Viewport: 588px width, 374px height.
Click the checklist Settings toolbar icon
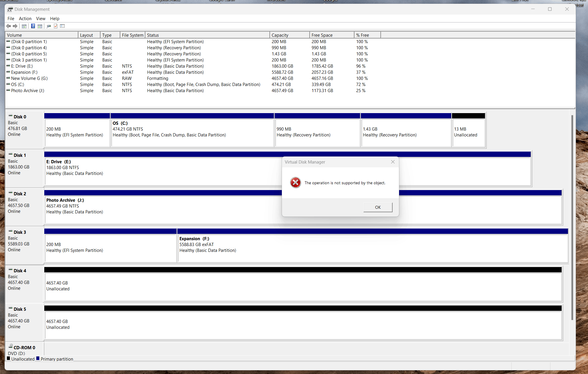point(62,26)
